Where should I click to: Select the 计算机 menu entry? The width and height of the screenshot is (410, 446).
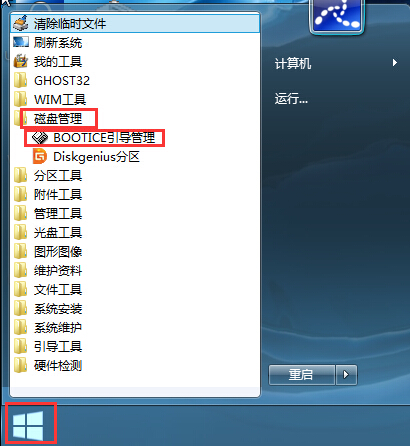click(293, 63)
